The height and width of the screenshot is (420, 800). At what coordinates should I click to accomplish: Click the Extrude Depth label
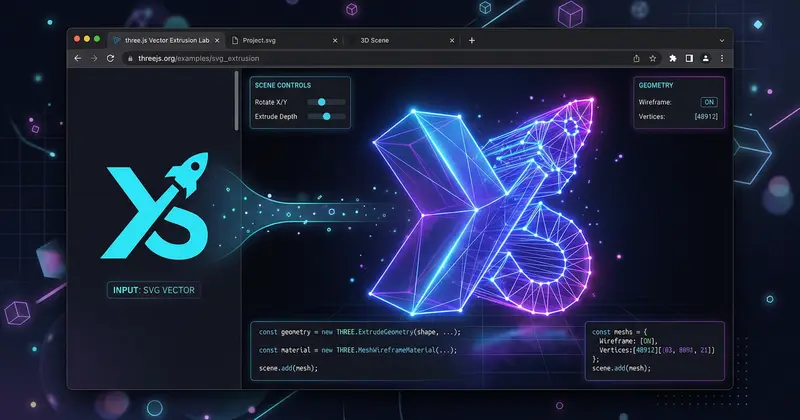click(x=276, y=116)
